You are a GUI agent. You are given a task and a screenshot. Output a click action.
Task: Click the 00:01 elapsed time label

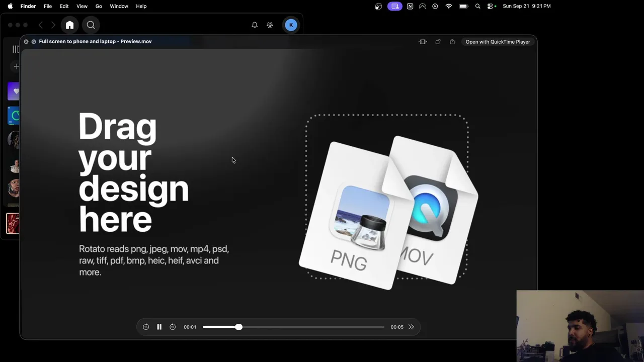190,327
